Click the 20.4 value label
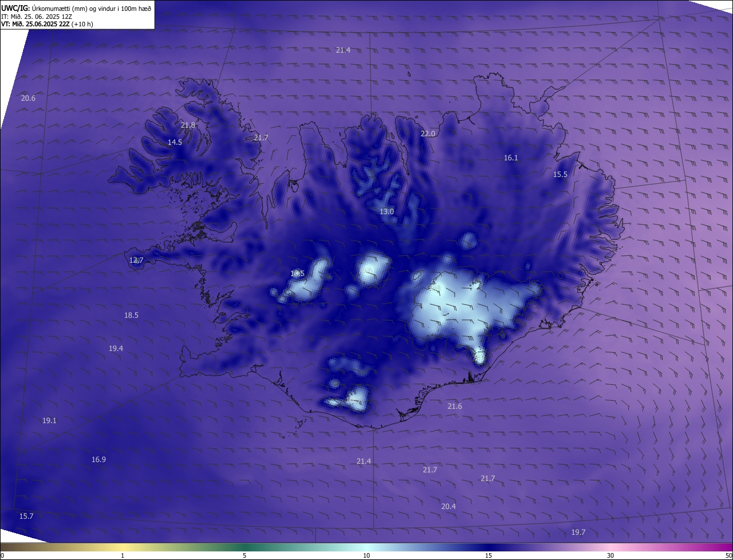The width and height of the screenshot is (733, 560). click(448, 507)
